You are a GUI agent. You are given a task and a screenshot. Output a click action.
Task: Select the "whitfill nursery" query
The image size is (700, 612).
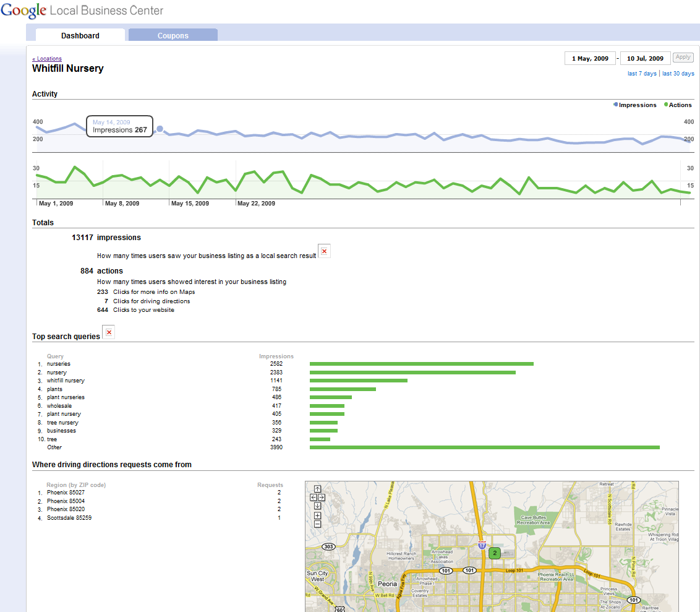coord(66,381)
